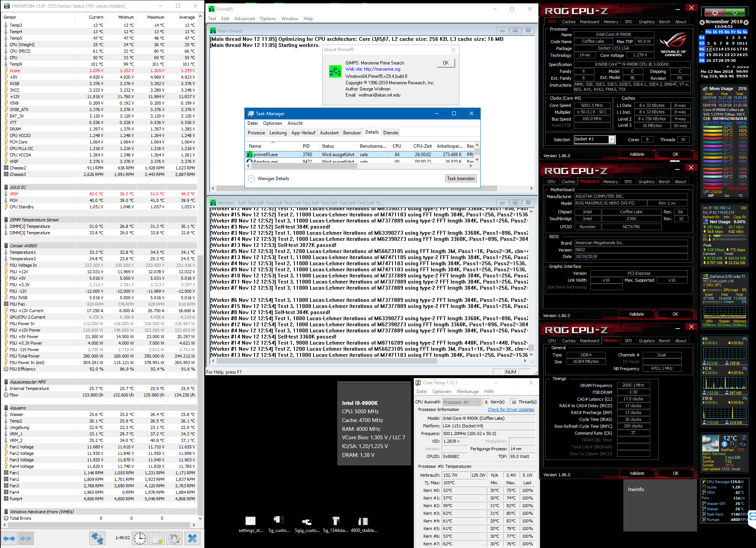Open Bench tab in Mainboard CPU-Z window
This screenshot has height=548, width=756.
(664, 182)
